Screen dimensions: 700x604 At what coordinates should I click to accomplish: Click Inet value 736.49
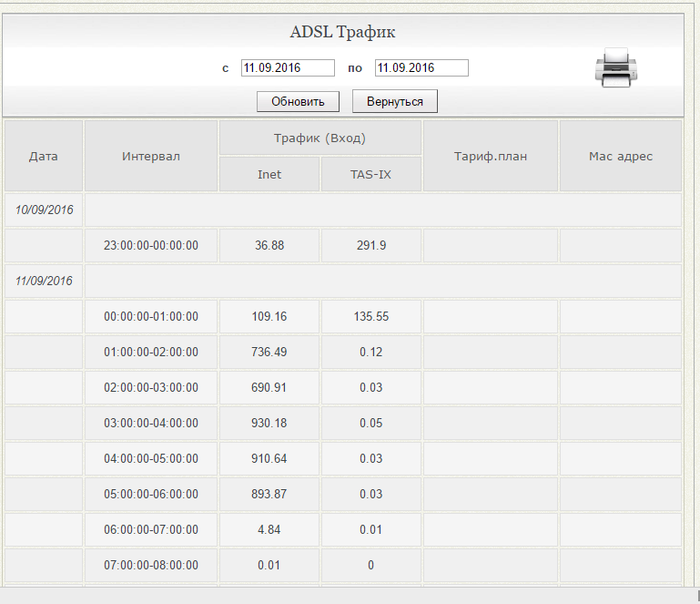point(269,352)
